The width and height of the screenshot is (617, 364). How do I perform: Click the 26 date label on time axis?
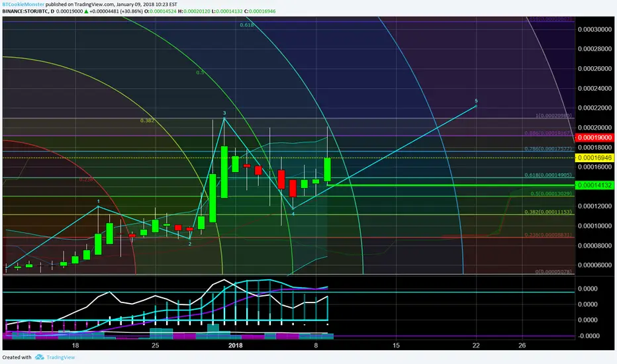click(522, 345)
